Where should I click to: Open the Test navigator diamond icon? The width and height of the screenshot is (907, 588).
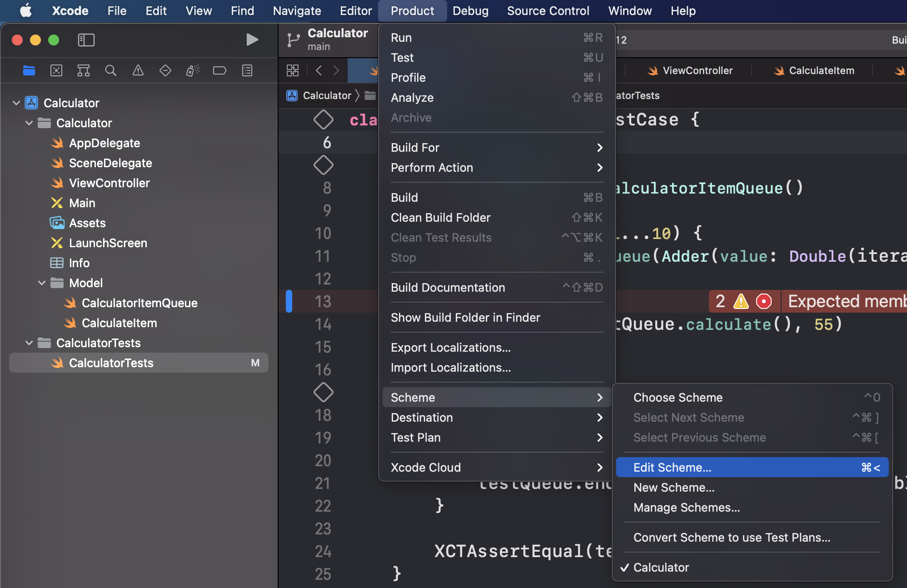[165, 70]
